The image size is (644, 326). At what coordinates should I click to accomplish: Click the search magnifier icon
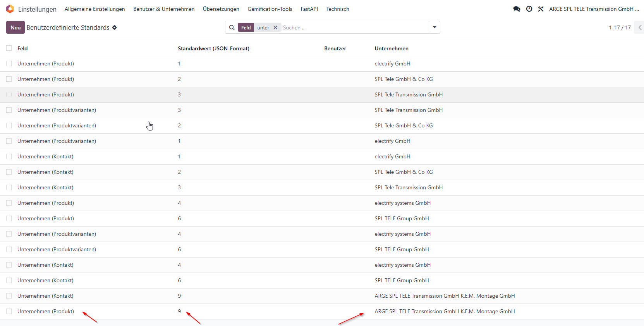tap(232, 27)
